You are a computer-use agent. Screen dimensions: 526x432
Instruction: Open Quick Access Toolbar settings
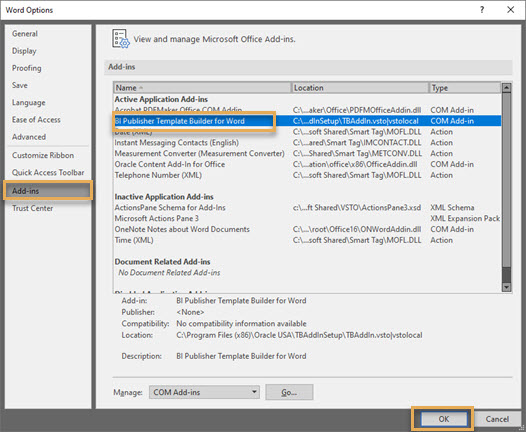tap(48, 172)
